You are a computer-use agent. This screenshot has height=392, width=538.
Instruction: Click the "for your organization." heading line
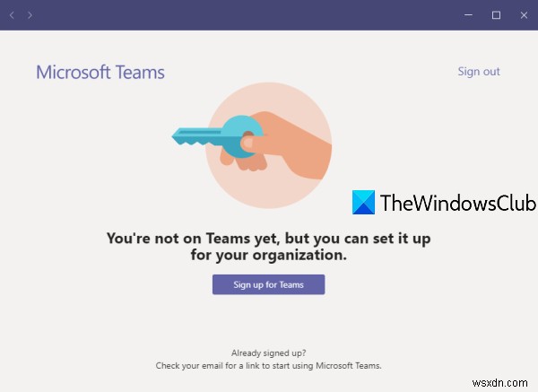269,255
